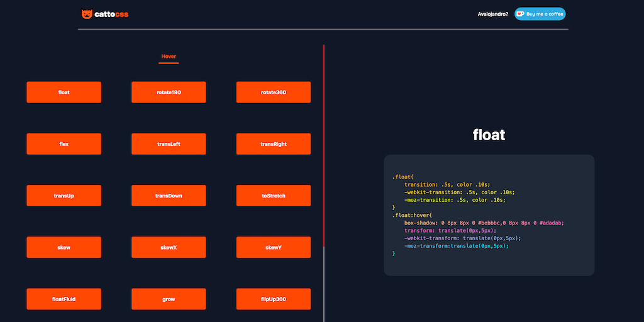Click the float effect button
The height and width of the screenshot is (322, 644).
click(x=64, y=92)
